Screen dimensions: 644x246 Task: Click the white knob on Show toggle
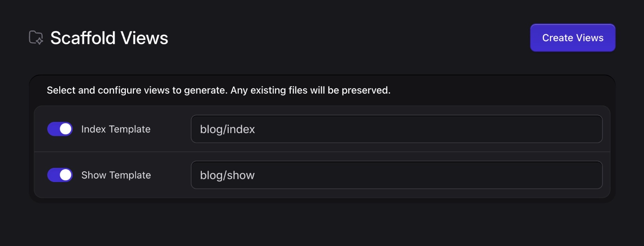pos(65,175)
